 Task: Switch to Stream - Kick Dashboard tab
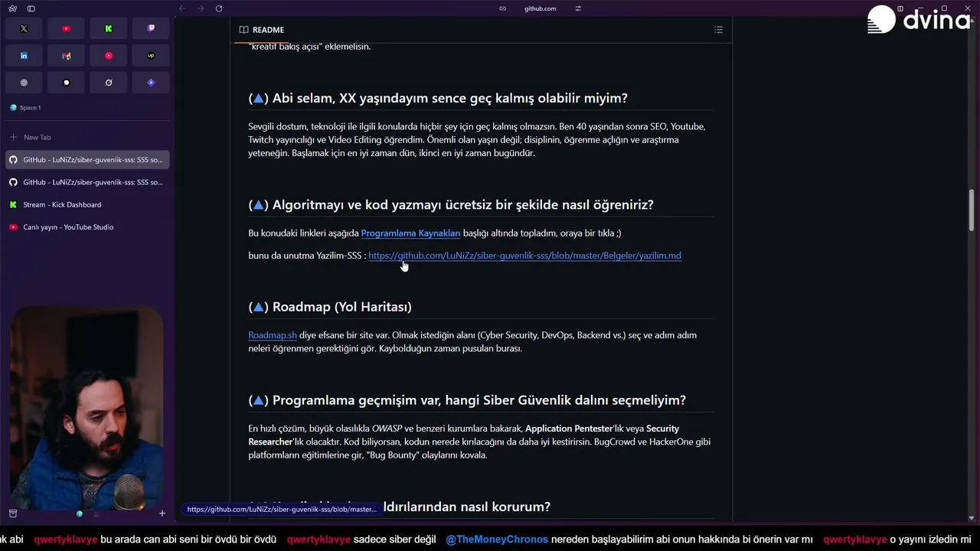(x=87, y=205)
